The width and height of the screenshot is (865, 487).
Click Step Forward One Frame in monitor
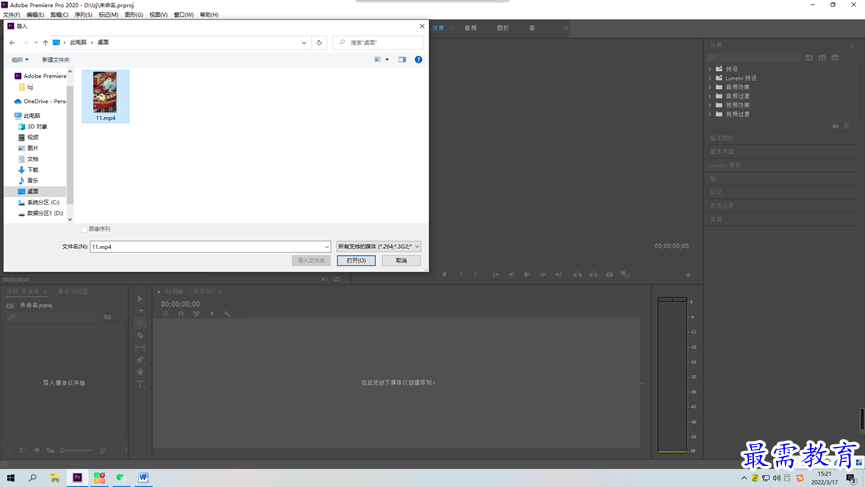coord(543,275)
